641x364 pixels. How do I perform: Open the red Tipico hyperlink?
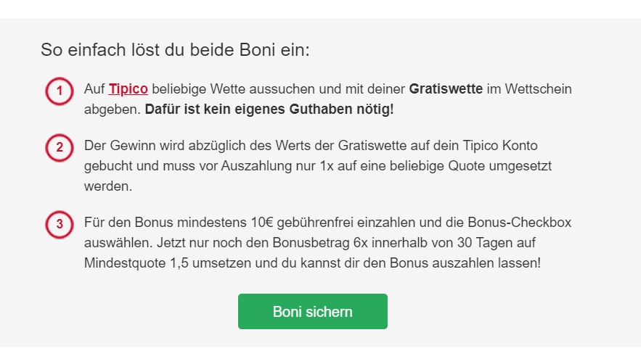[x=128, y=89]
